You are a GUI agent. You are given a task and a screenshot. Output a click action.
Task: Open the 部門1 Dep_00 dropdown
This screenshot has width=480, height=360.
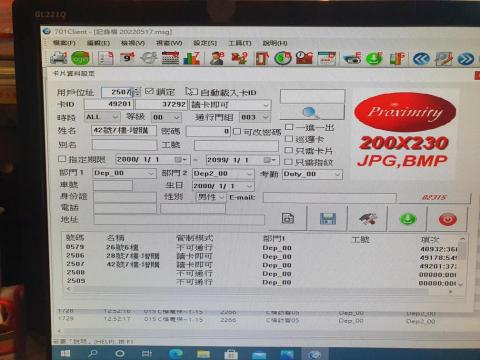(x=124, y=173)
